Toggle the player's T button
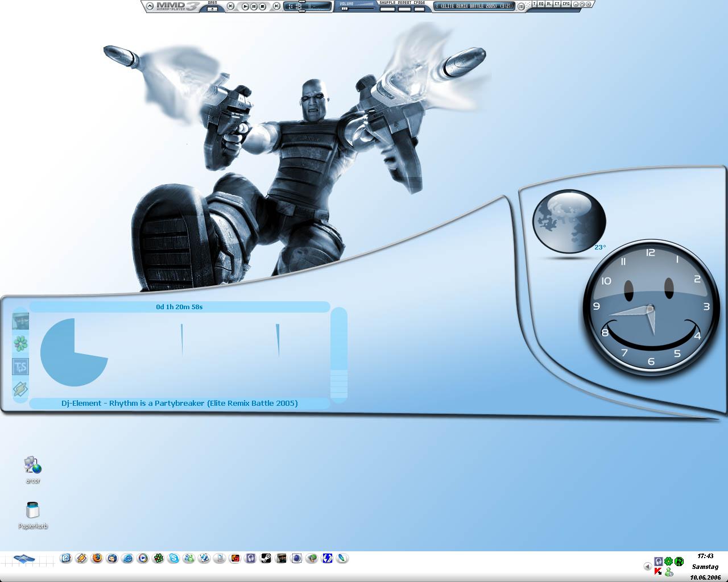This screenshot has height=582, width=728. click(534, 4)
